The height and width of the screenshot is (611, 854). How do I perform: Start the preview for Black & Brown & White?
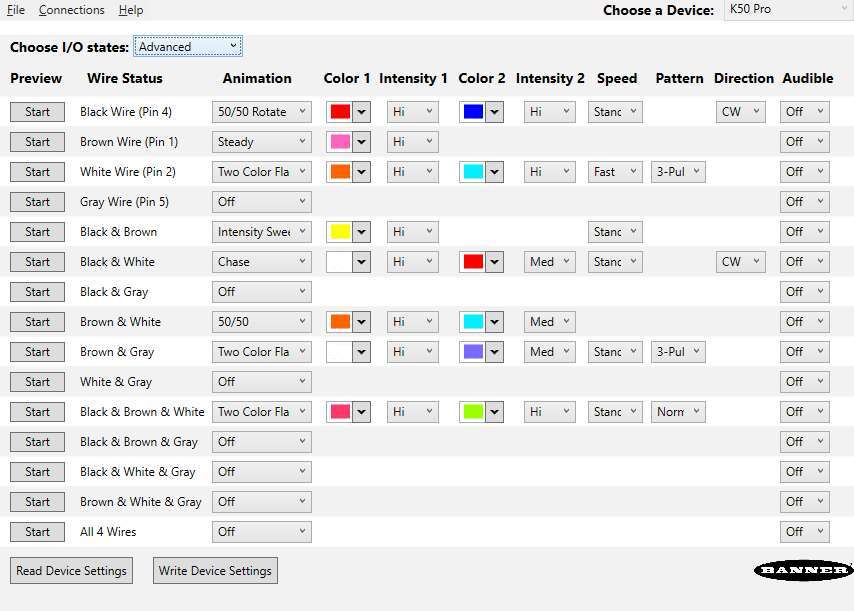point(37,411)
